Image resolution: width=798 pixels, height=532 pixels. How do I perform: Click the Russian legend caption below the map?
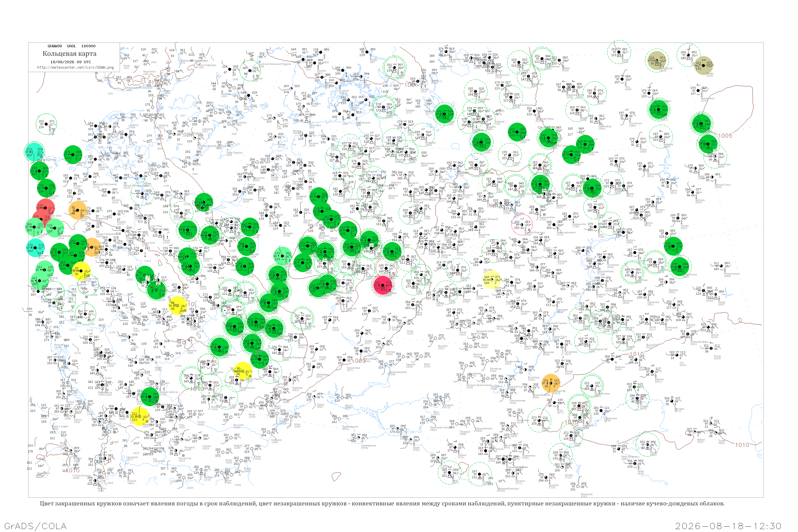tap(382, 504)
